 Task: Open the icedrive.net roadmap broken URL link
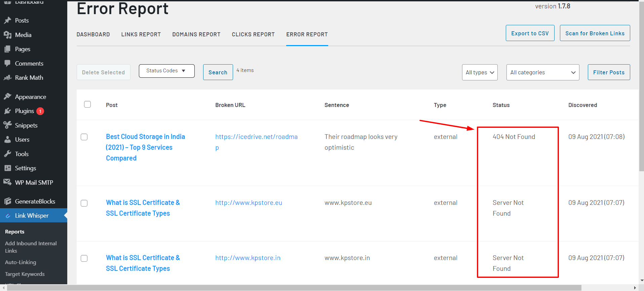click(256, 137)
